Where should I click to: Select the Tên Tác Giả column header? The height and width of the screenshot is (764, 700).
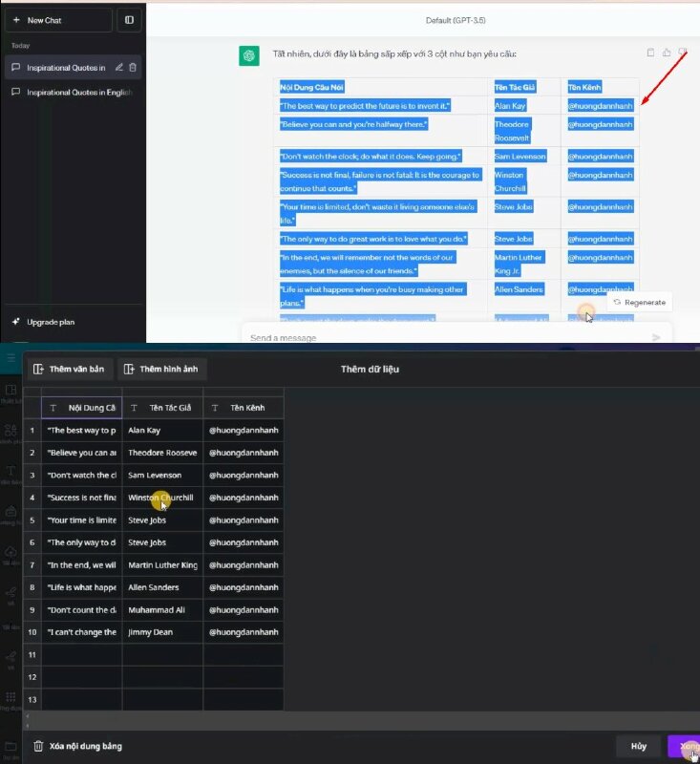(x=162, y=408)
